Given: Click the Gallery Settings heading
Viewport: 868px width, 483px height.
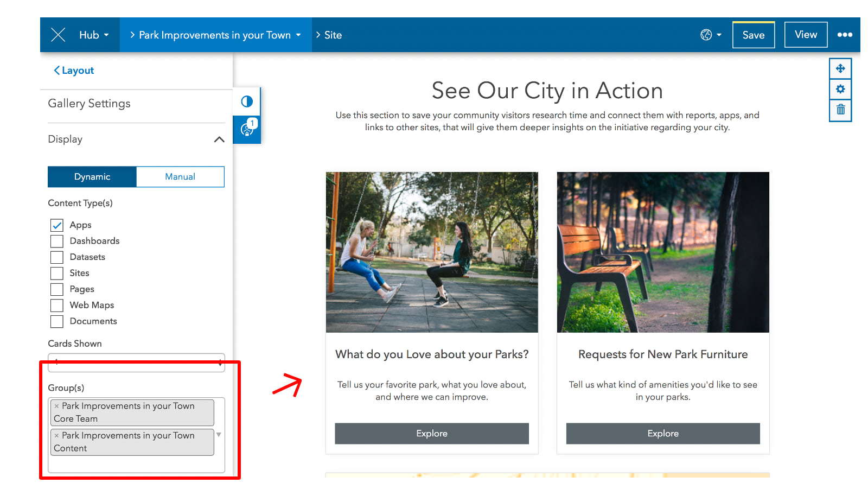Looking at the screenshot, I should pyautogui.click(x=90, y=104).
